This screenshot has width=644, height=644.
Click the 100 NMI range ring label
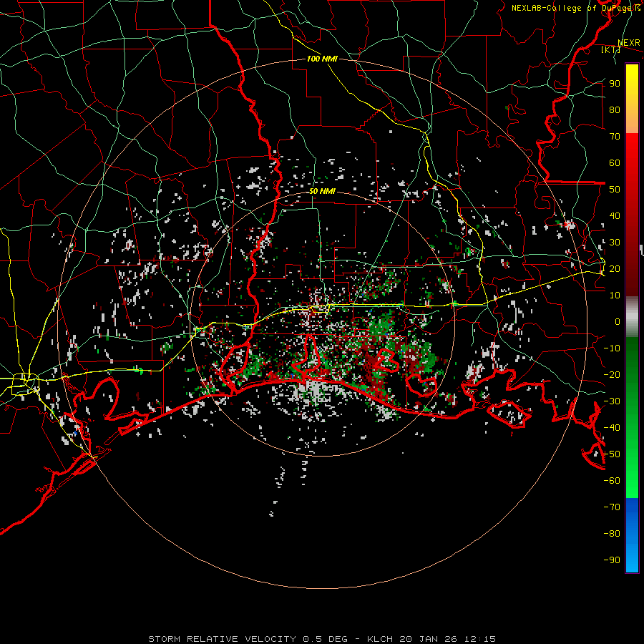tap(322, 59)
